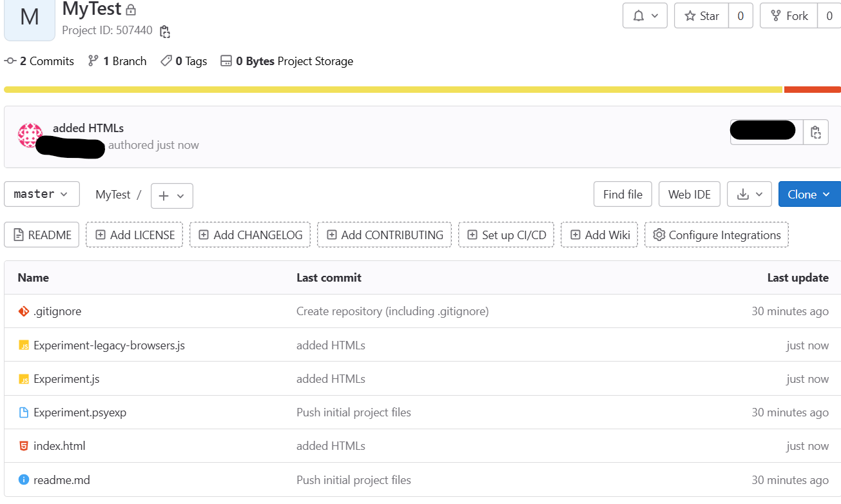Click the .gitignore file's git icon
841x504 pixels.
[24, 311]
